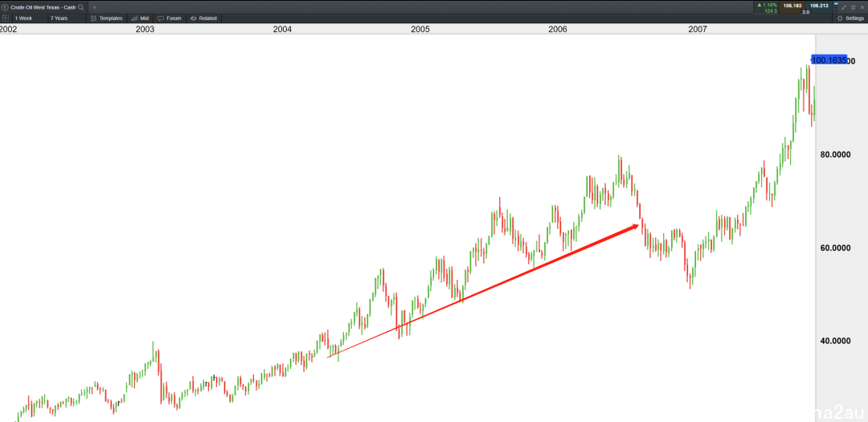Add a new chart tab with plus icon
Screen dimensions: 868x422
[x=94, y=7]
